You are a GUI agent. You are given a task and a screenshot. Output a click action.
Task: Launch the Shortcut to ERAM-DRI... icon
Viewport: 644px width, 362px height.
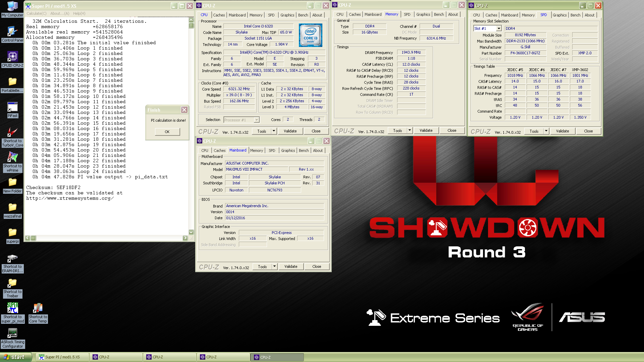12,262
